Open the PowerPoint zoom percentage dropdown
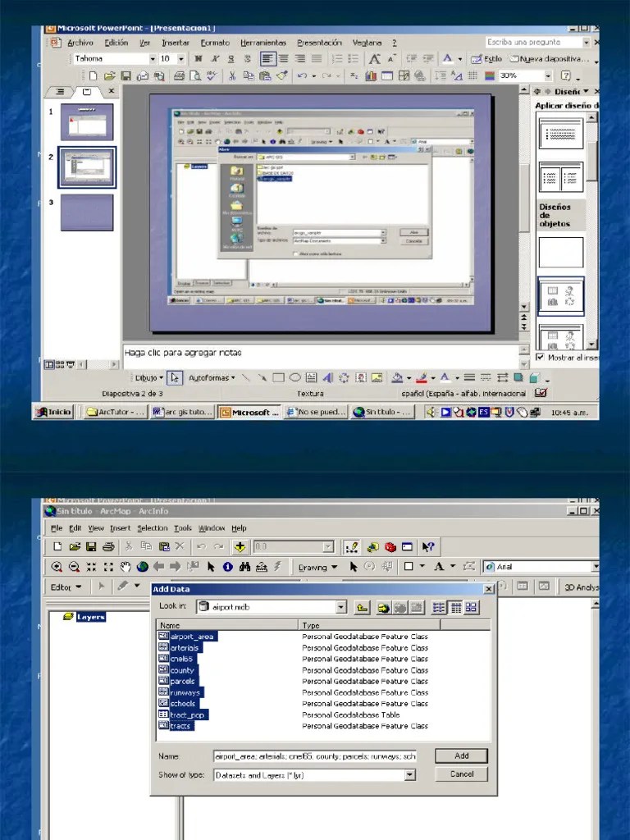Screen dimensions: 630x840 tap(547, 76)
